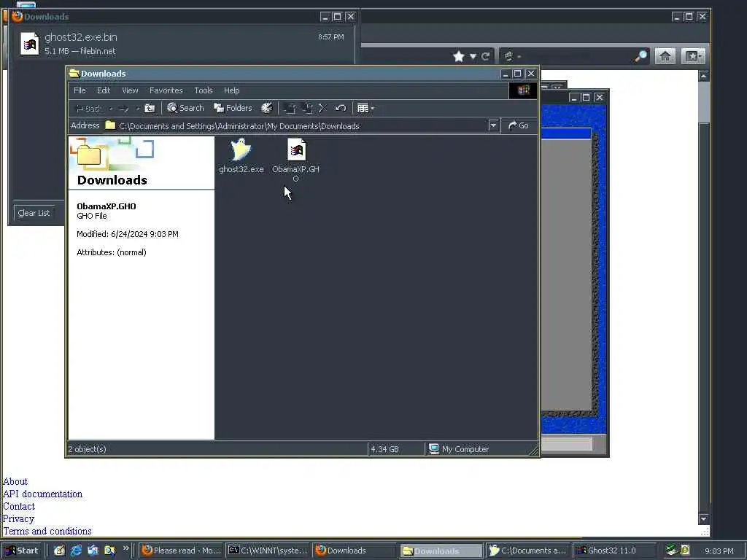The height and width of the screenshot is (560, 747).
Task: Open the Views toolbar button
Action: (x=363, y=109)
